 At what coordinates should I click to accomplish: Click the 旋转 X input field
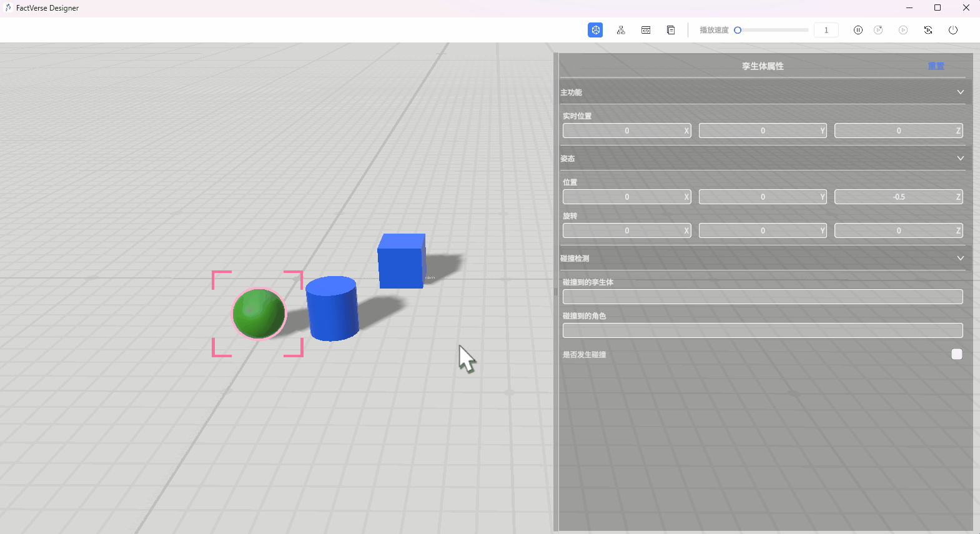click(x=626, y=231)
